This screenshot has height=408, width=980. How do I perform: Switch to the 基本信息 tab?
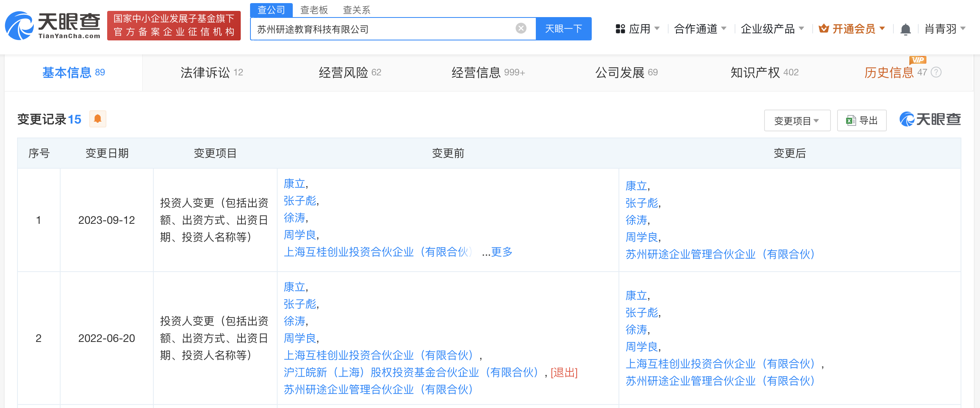click(x=74, y=73)
